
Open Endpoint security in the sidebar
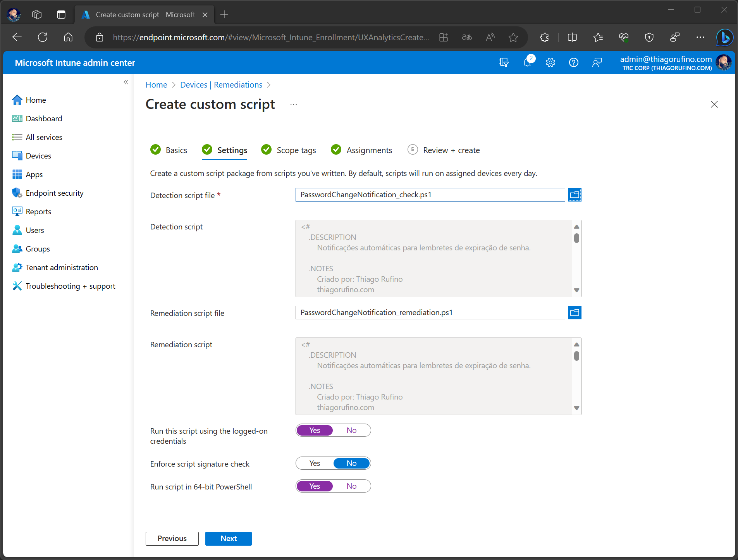(x=55, y=193)
